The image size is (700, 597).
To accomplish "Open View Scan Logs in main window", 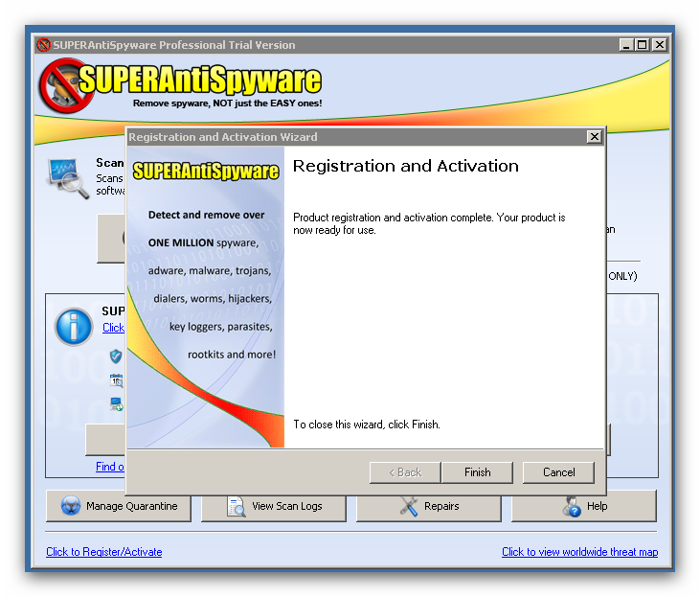I will [x=274, y=506].
